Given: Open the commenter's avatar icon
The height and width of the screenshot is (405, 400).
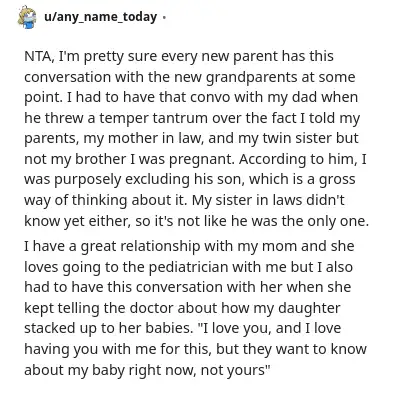Looking at the screenshot, I should tap(27, 18).
